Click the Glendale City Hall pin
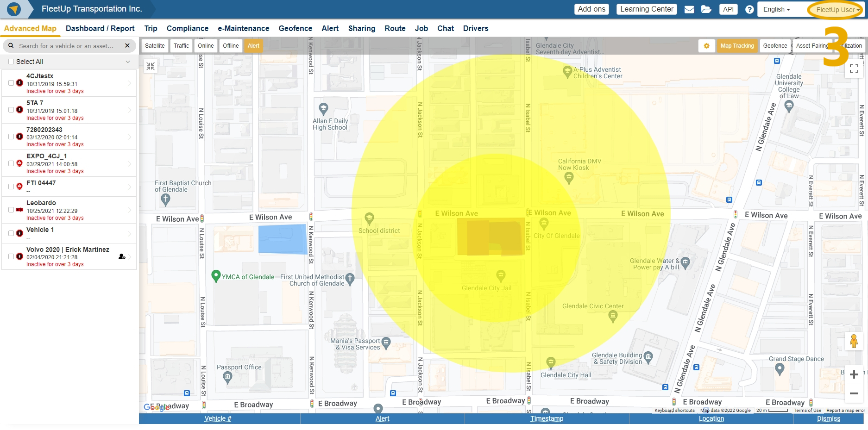868x430 pixels. click(551, 362)
